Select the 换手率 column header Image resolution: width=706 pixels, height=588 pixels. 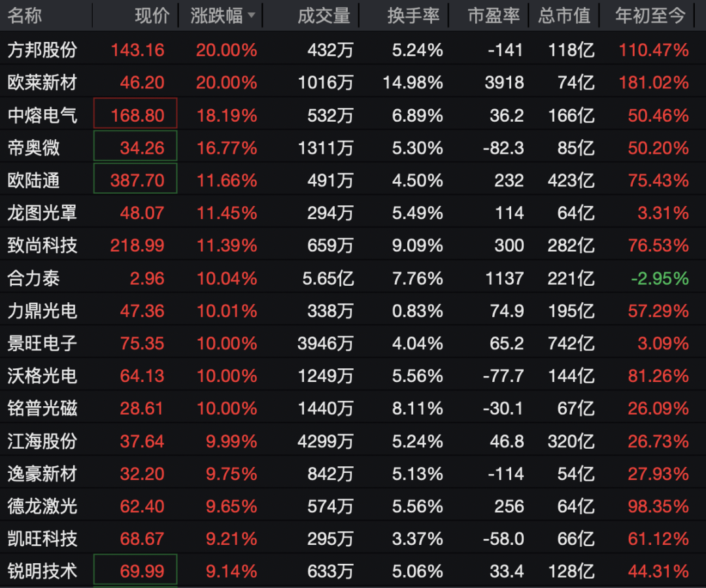click(413, 16)
